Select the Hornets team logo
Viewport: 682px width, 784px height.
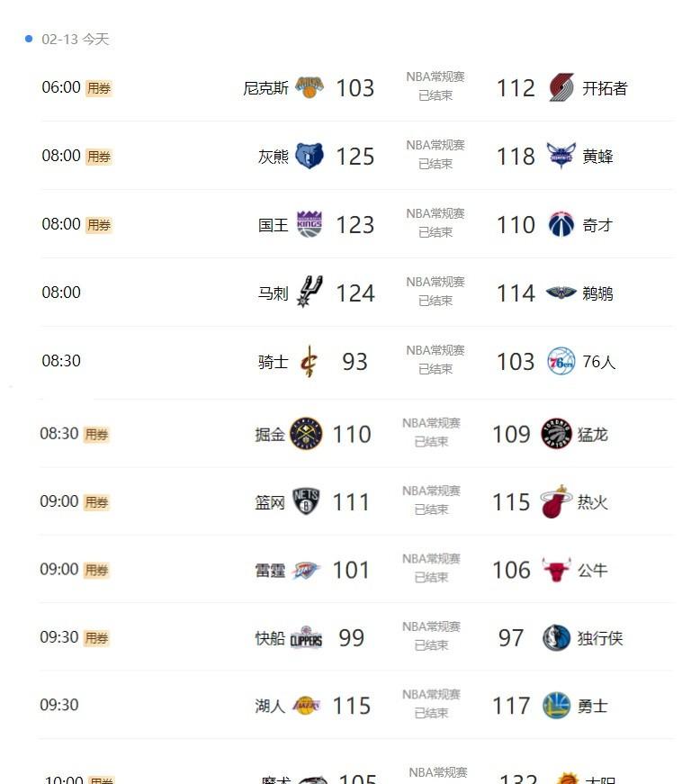coord(561,156)
